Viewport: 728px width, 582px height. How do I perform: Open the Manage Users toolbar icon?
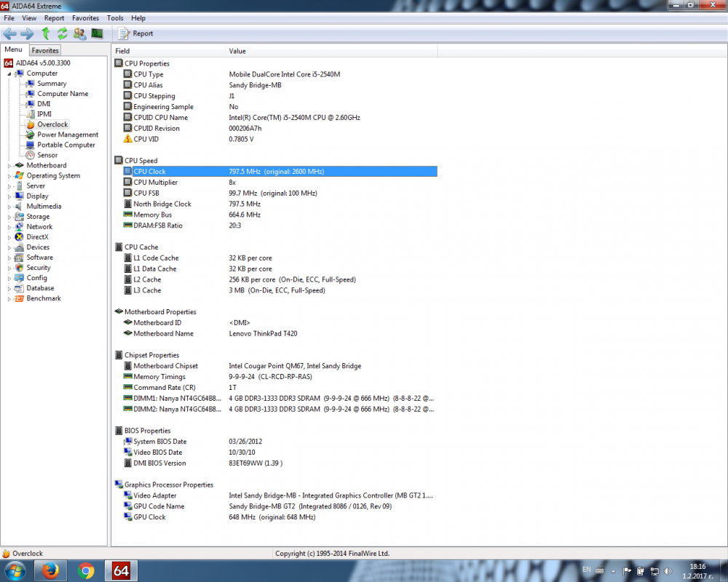(80, 33)
